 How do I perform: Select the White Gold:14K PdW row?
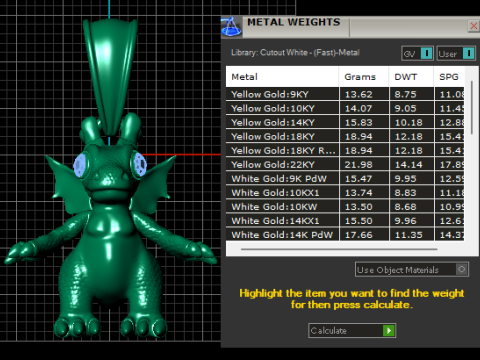point(345,235)
